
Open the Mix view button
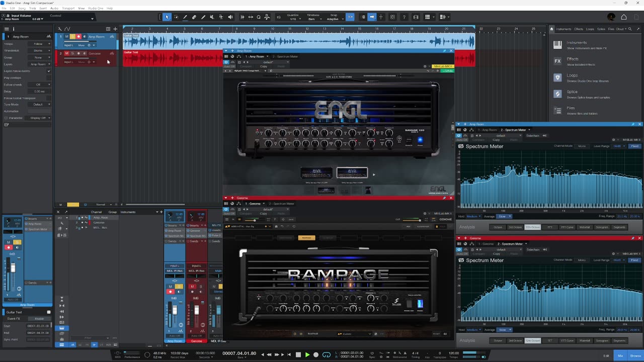[x=620, y=356]
